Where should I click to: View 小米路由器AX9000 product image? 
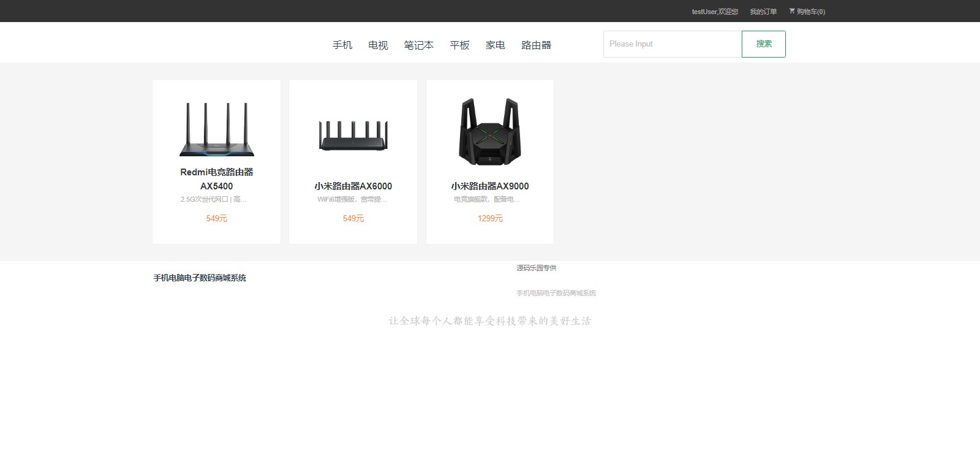[x=490, y=131]
